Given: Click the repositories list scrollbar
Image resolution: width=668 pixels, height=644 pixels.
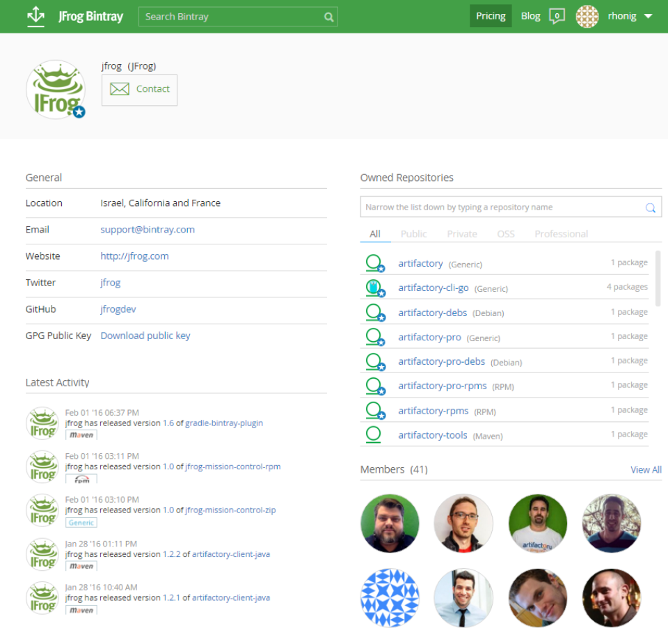Looking at the screenshot, I should click(x=658, y=278).
